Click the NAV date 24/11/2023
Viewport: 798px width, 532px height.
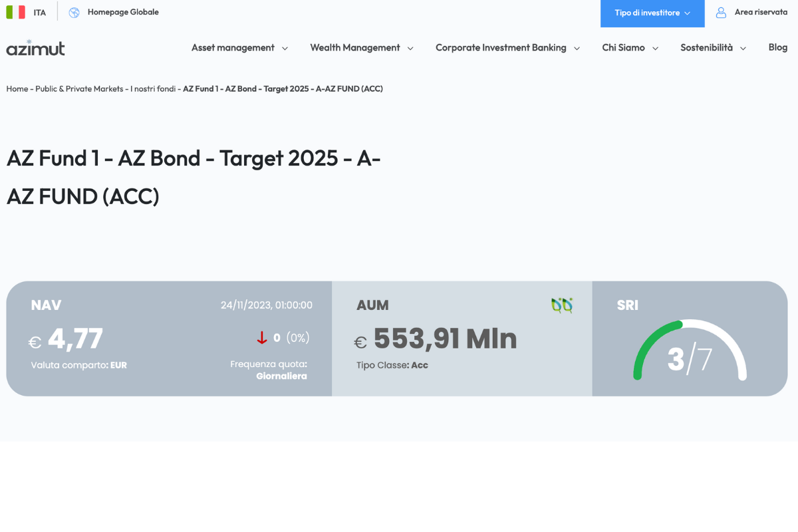tap(267, 305)
